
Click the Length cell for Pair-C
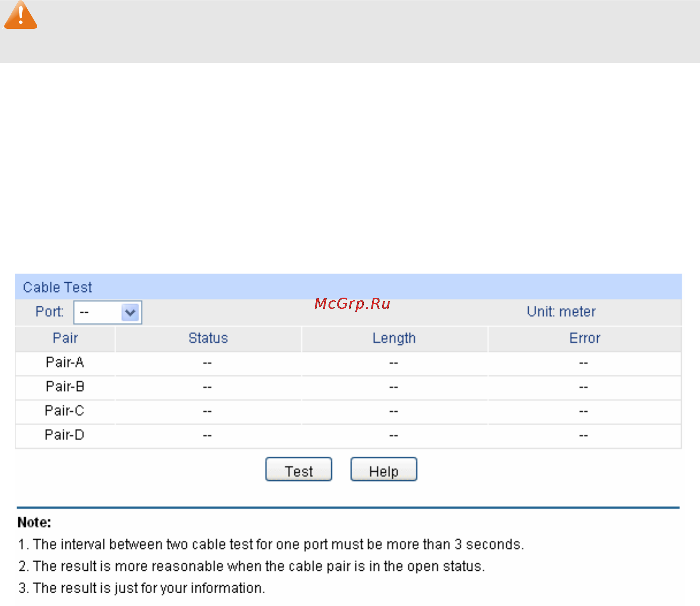pyautogui.click(x=394, y=412)
